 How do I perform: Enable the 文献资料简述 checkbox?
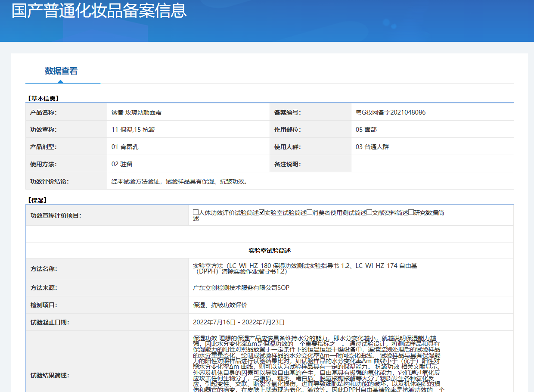click(369, 212)
